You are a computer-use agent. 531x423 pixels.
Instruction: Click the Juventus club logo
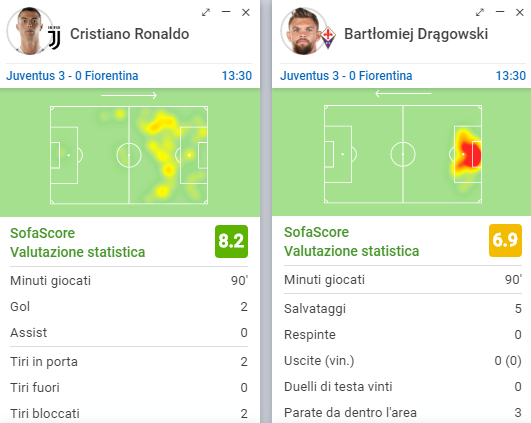pyautogui.click(x=54, y=38)
